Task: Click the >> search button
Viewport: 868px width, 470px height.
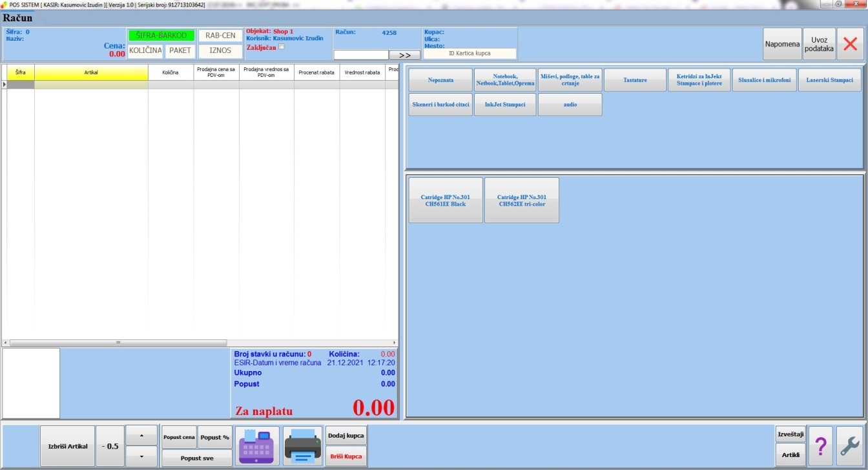Action: coord(405,55)
